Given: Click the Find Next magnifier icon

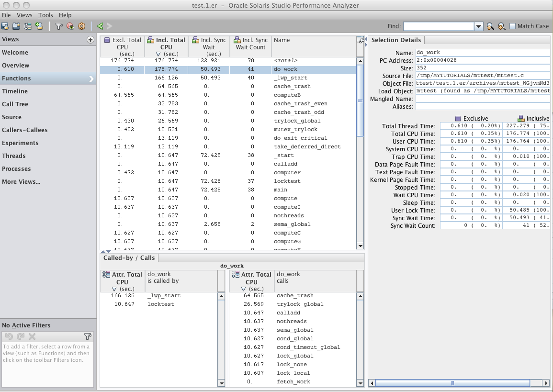Looking at the screenshot, I should point(501,26).
